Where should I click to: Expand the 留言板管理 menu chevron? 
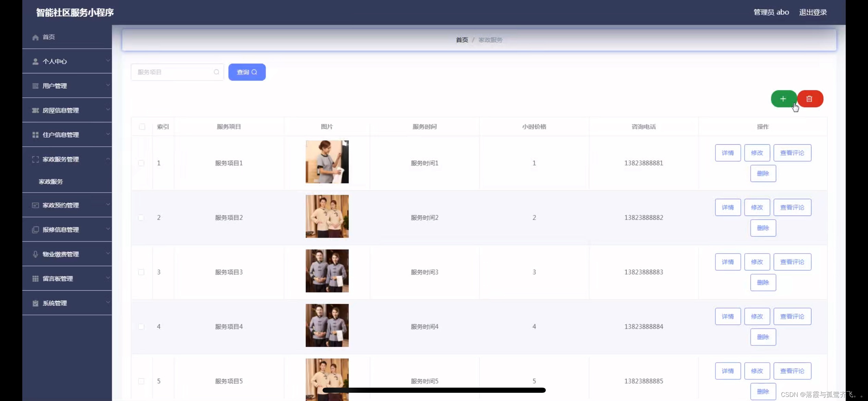(108, 278)
